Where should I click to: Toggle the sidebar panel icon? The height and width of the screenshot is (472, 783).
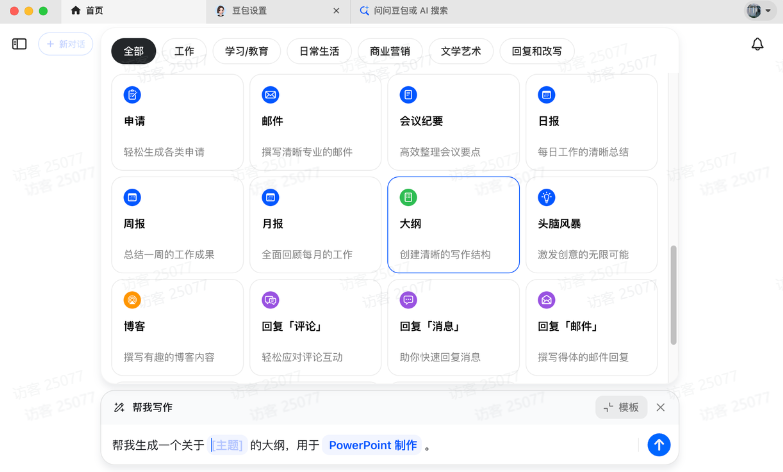(19, 44)
